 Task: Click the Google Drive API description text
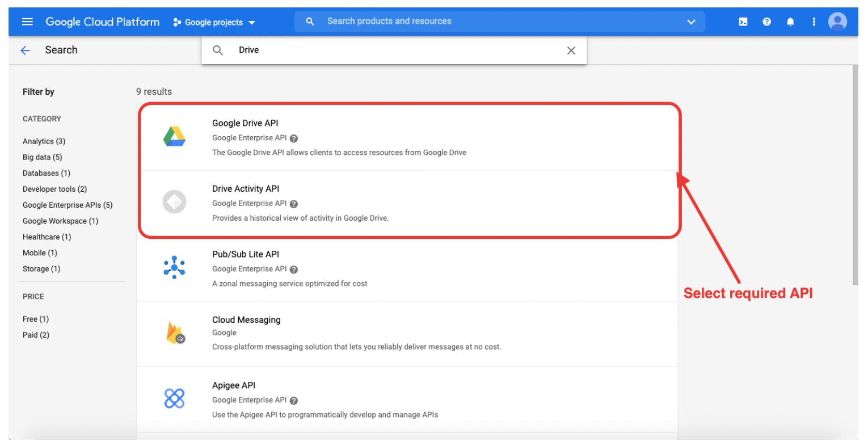coord(339,153)
